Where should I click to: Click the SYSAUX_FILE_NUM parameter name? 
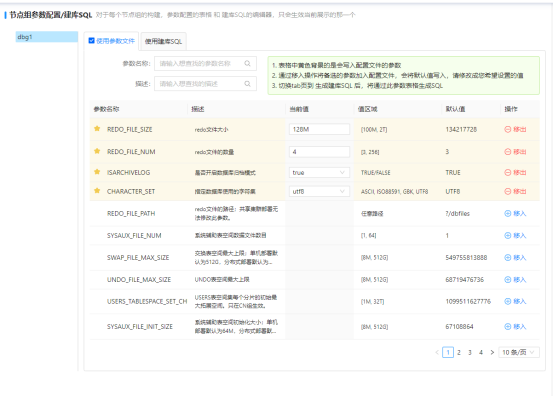pos(134,236)
